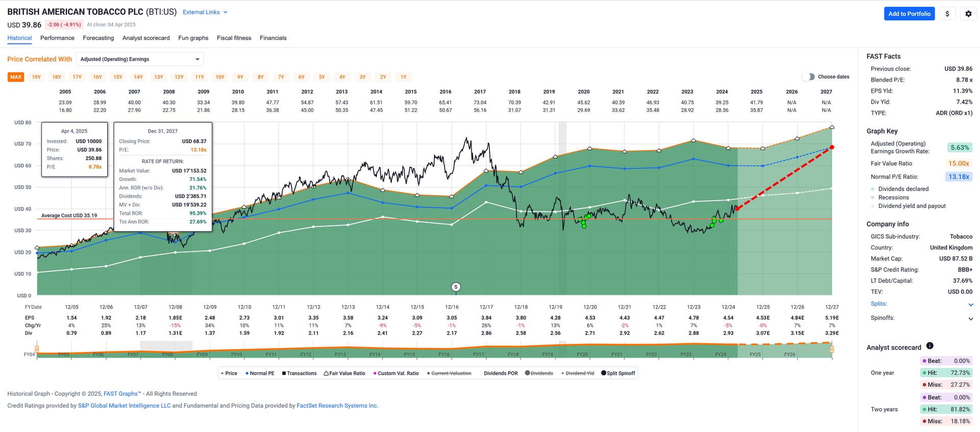
Task: Select the 15Y time range
Action: pyautogui.click(x=118, y=77)
